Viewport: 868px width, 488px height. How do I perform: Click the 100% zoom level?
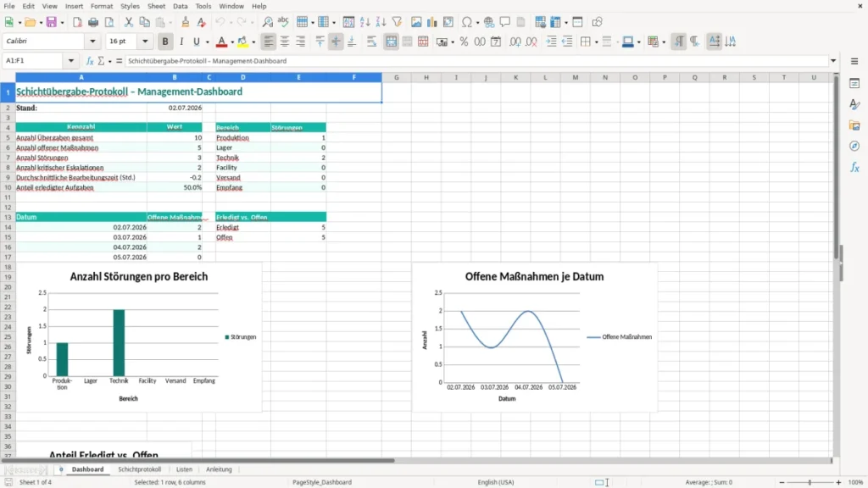tap(856, 482)
